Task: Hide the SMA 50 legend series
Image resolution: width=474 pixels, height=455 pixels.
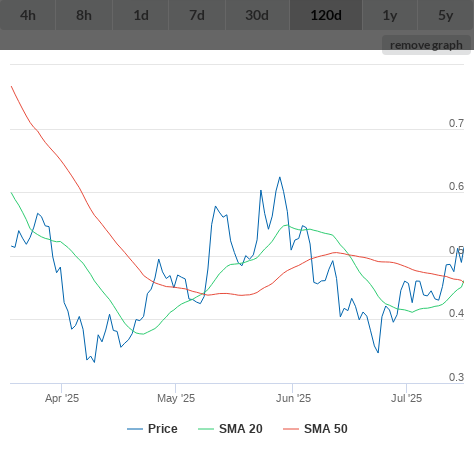Action: coord(326,429)
